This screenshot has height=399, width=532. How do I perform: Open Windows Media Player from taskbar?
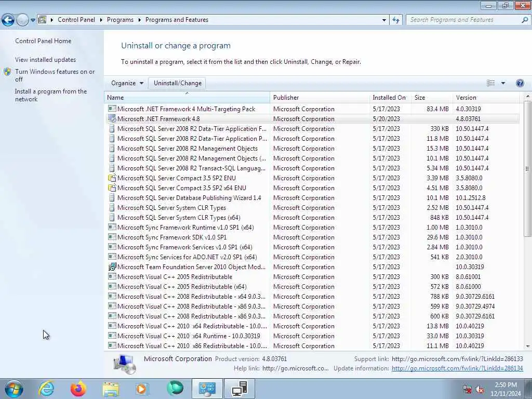[x=142, y=389]
